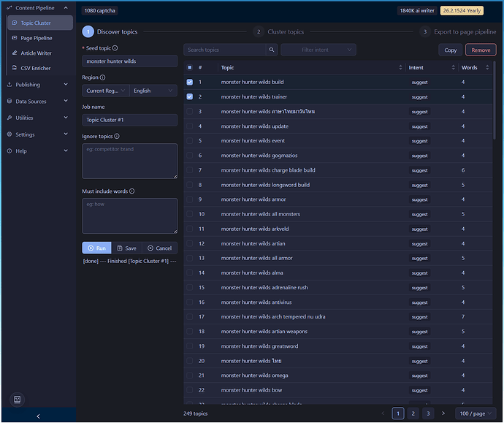This screenshot has height=423, width=504.
Task: Click the Must include words info icon
Action: pyautogui.click(x=131, y=191)
